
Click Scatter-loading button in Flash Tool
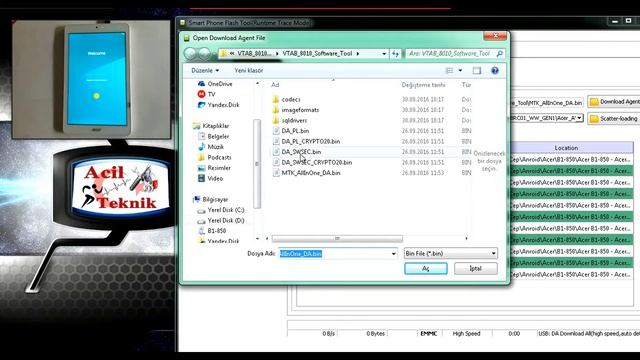pos(613,118)
